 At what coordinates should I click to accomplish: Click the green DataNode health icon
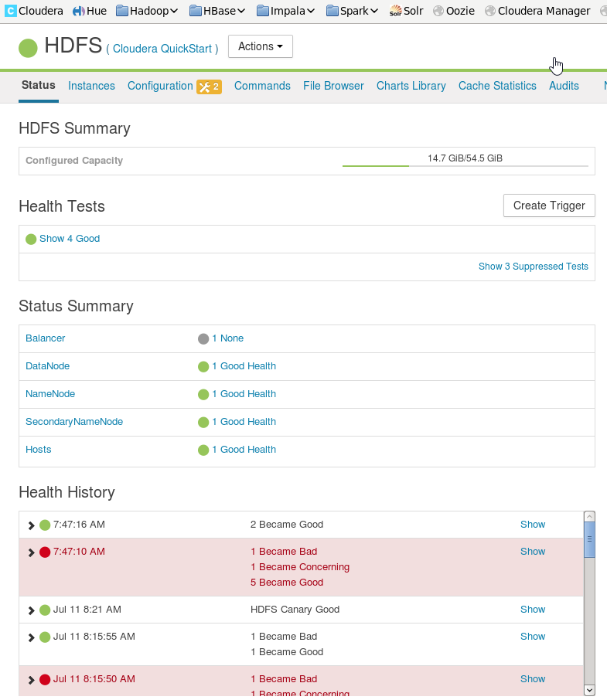pyautogui.click(x=203, y=366)
